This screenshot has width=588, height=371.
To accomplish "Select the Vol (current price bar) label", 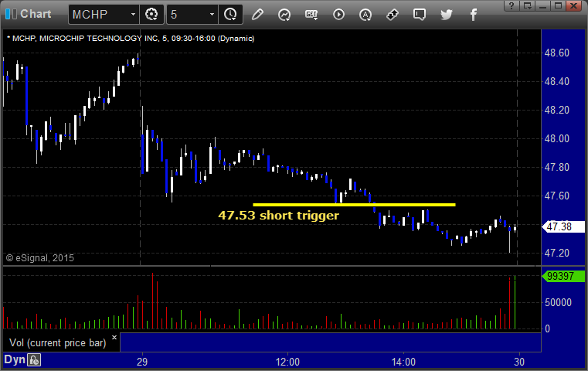I will 58,343.
